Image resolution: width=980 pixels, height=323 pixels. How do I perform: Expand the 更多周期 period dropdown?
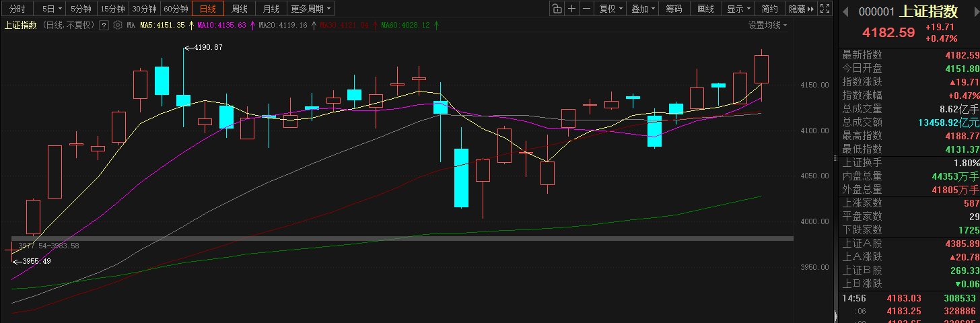[311, 9]
